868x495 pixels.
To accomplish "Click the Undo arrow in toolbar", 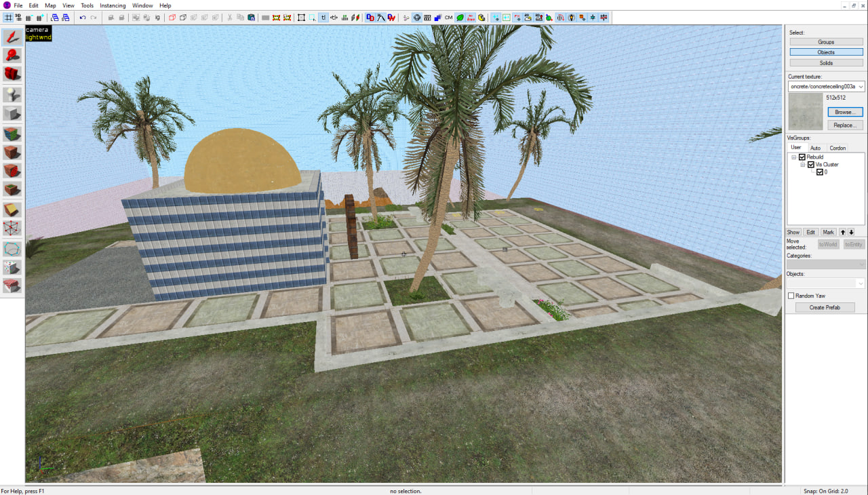I will pyautogui.click(x=83, y=18).
